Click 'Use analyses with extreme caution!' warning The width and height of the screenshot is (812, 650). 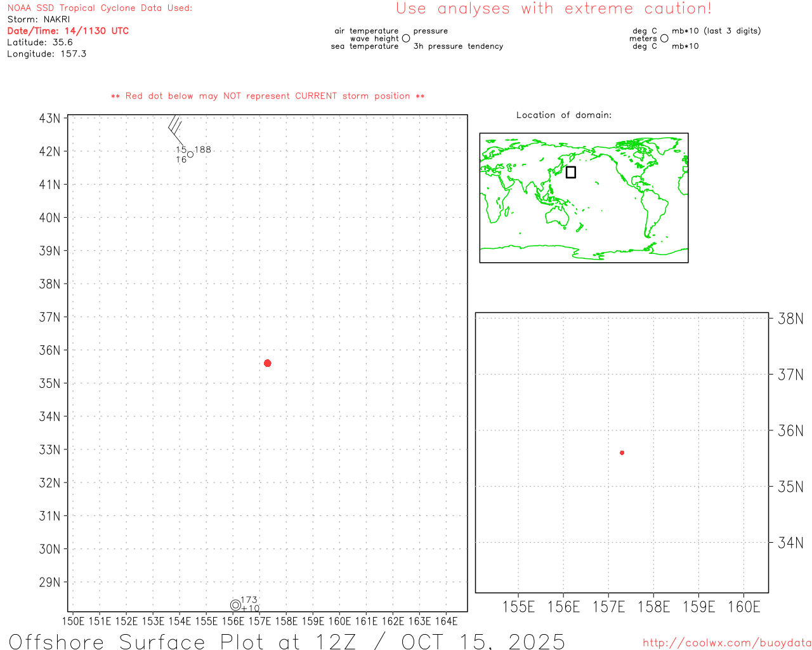554,8
